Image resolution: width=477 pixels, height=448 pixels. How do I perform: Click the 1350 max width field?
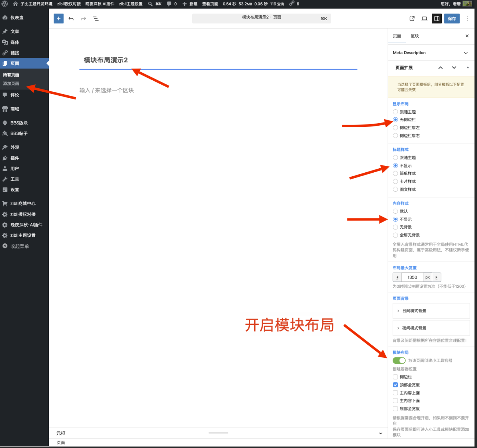(x=412, y=278)
